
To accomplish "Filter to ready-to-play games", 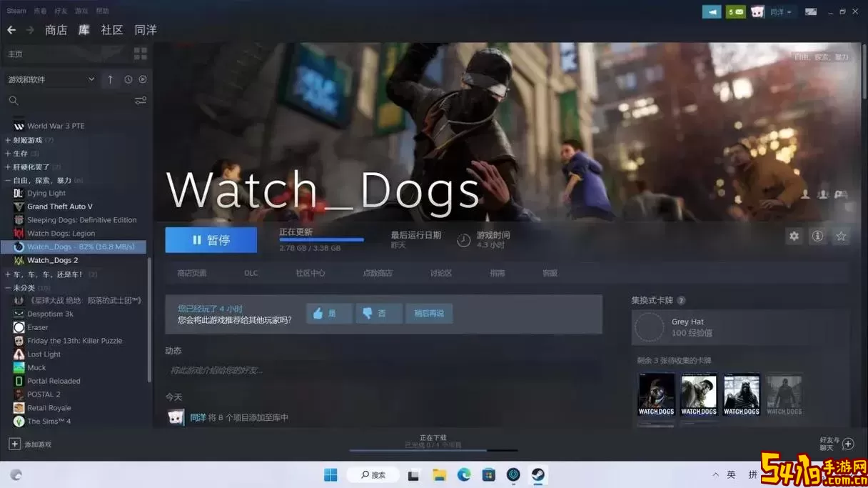I will [x=142, y=79].
